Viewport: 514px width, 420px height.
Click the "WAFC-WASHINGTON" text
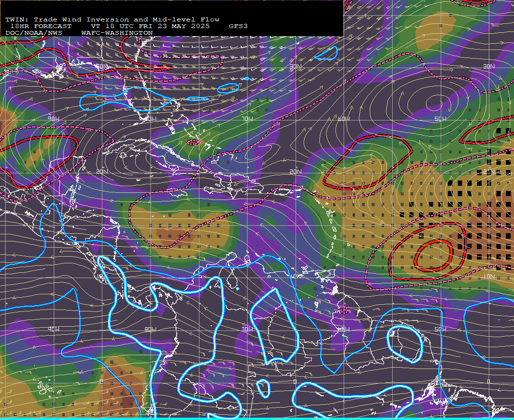(117, 33)
